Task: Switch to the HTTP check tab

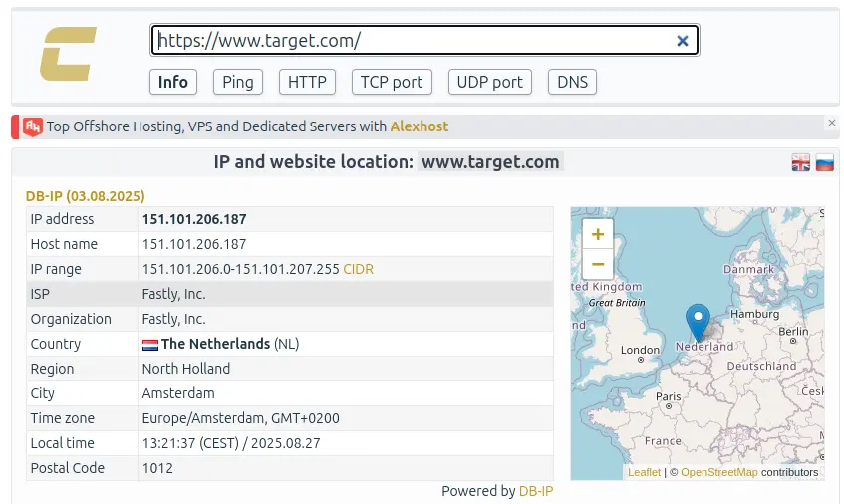Action: 307,82
